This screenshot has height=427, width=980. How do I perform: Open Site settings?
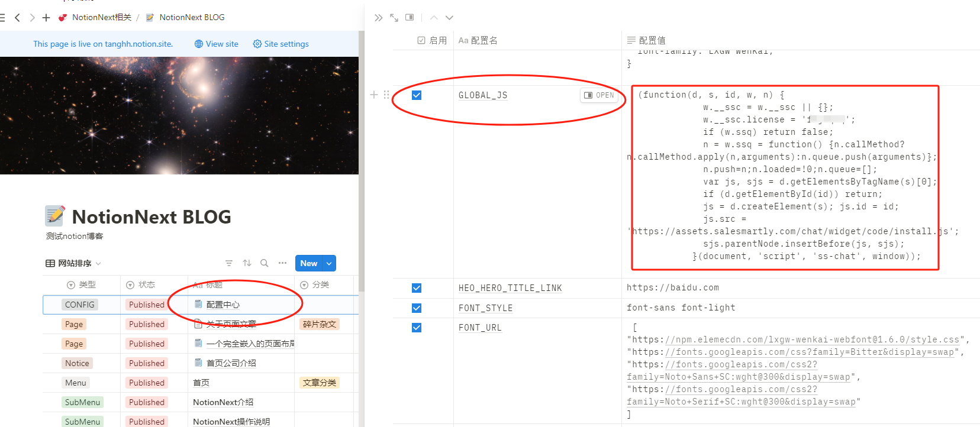281,44
